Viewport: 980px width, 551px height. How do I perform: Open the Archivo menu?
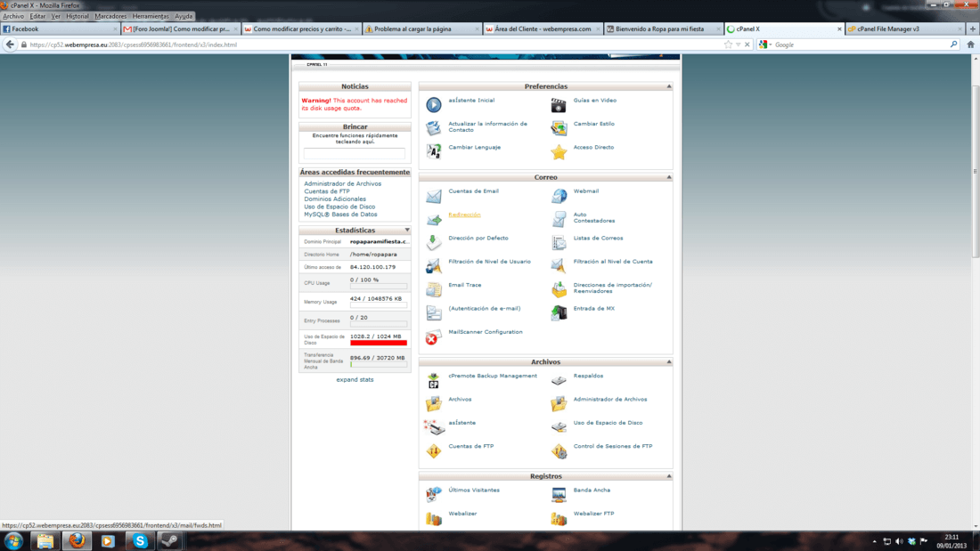click(13, 16)
